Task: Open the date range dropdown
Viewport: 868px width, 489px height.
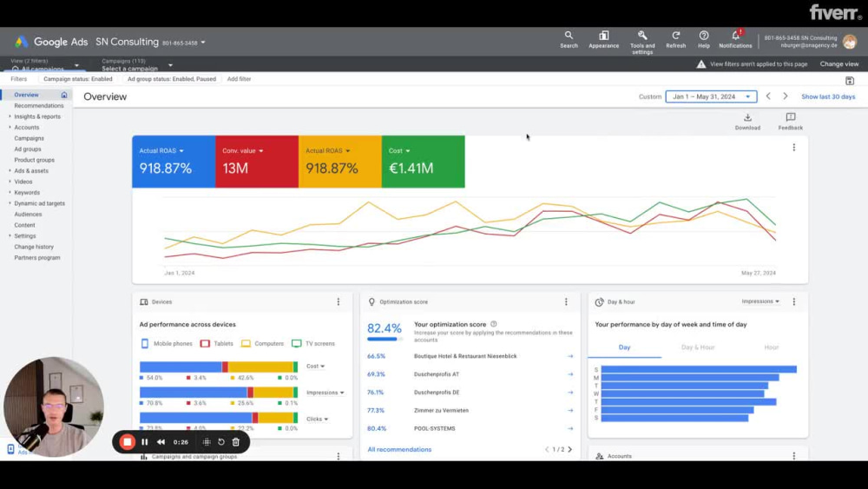Action: (712, 96)
